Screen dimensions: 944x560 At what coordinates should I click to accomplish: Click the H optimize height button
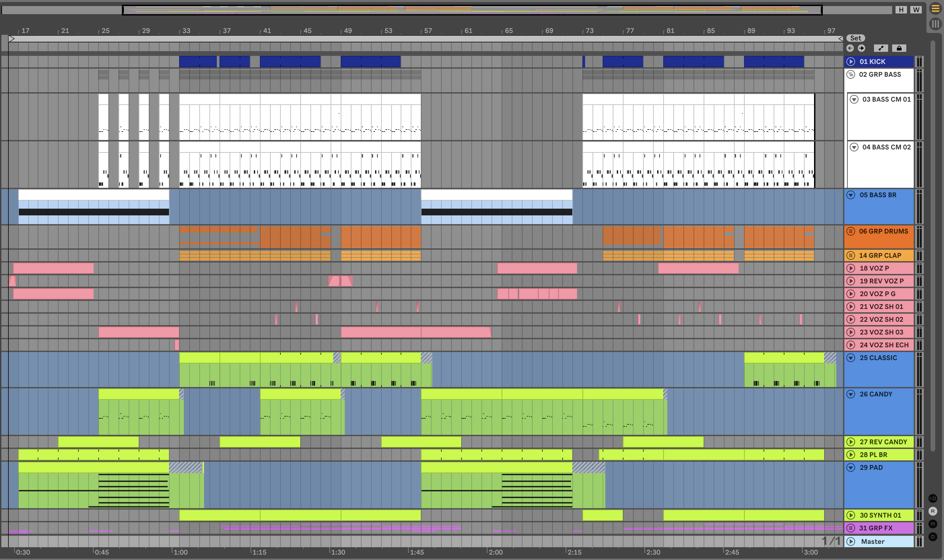(901, 10)
